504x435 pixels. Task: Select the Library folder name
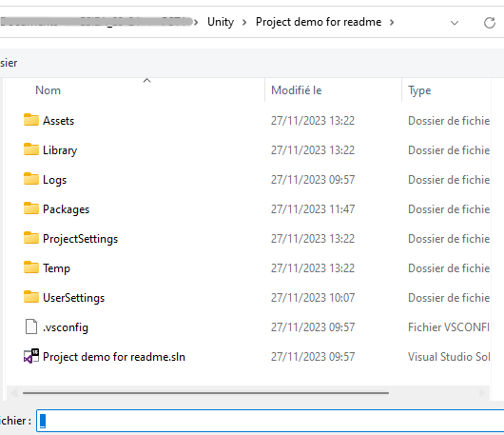click(60, 150)
